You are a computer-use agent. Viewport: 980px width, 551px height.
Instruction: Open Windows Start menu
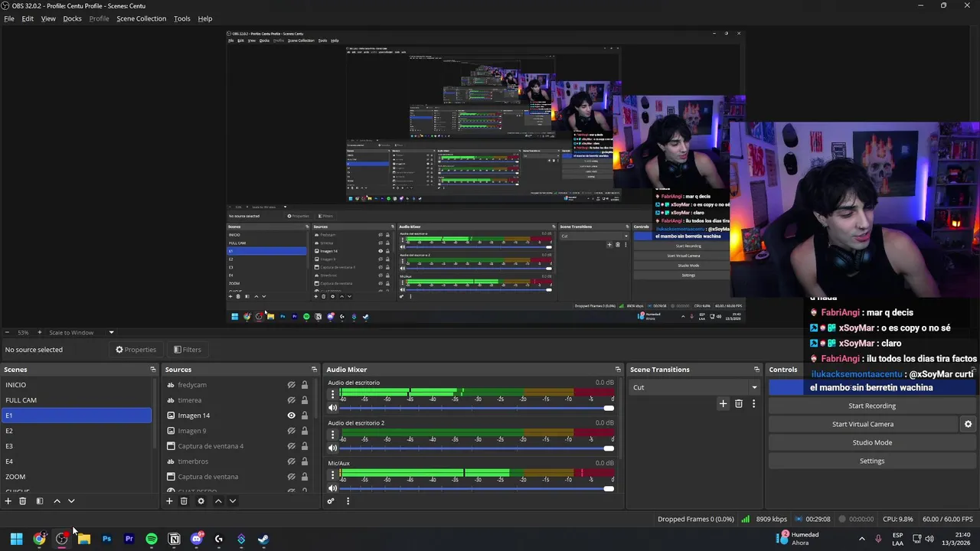16,539
